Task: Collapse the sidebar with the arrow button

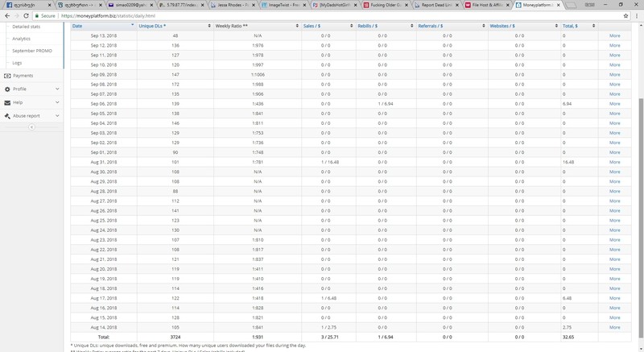Action: pos(32,127)
